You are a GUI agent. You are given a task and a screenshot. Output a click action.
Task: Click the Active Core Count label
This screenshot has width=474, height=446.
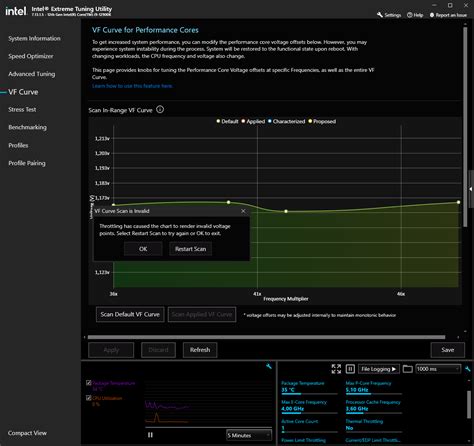click(x=300, y=421)
